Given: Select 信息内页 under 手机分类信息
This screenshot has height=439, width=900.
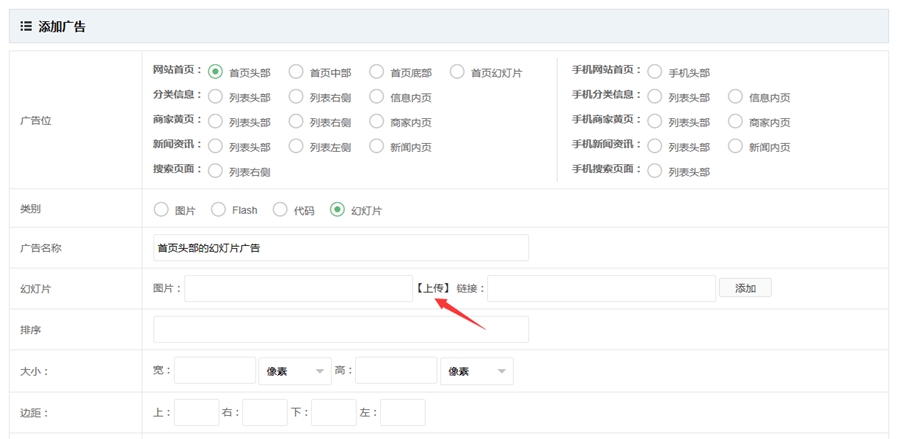Looking at the screenshot, I should point(736,97).
